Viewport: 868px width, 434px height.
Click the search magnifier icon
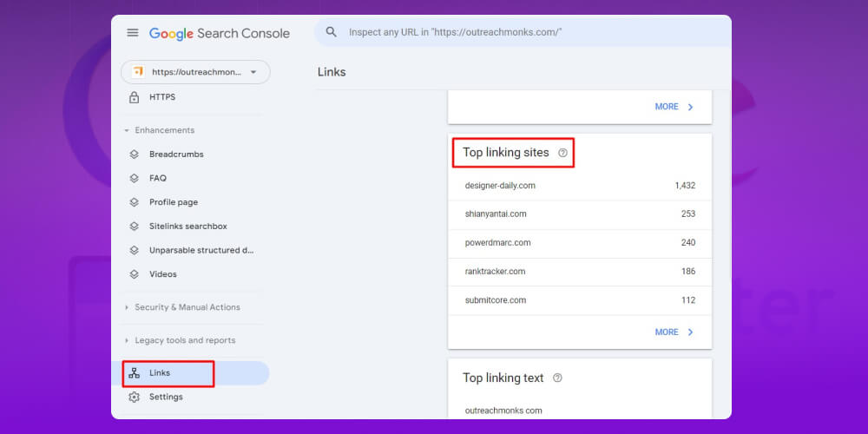pyautogui.click(x=331, y=32)
